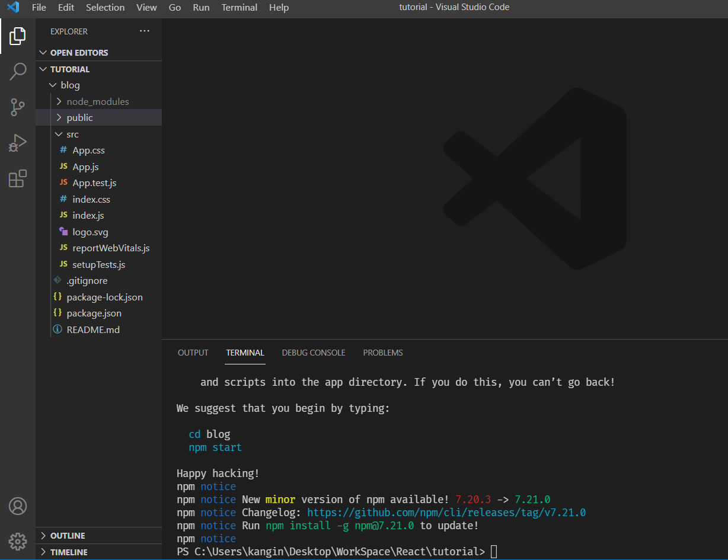The height and width of the screenshot is (560, 728).
Task: Open App.test.js file name in explorer
Action: (x=94, y=183)
